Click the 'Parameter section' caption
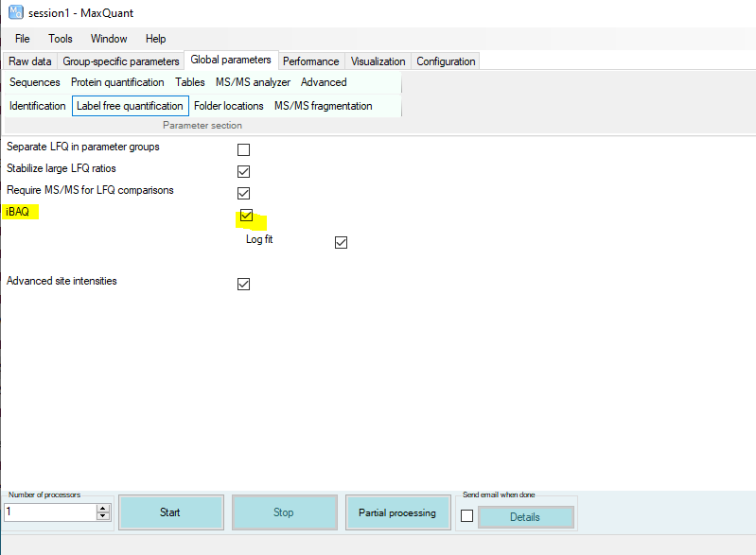The height and width of the screenshot is (555, 756). click(x=202, y=125)
